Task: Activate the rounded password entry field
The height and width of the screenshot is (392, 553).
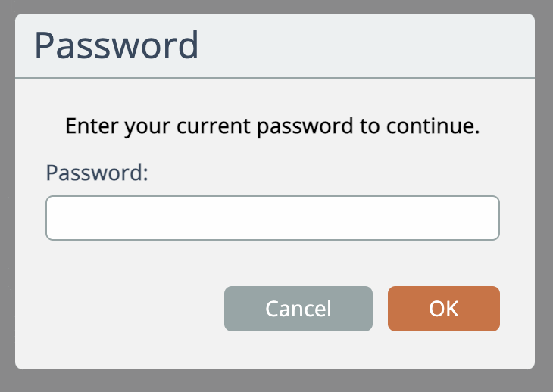Action: coord(273,218)
